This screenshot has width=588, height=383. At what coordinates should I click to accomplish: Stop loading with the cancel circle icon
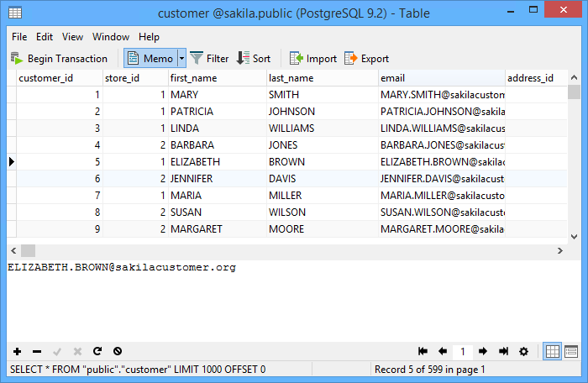pos(118,351)
